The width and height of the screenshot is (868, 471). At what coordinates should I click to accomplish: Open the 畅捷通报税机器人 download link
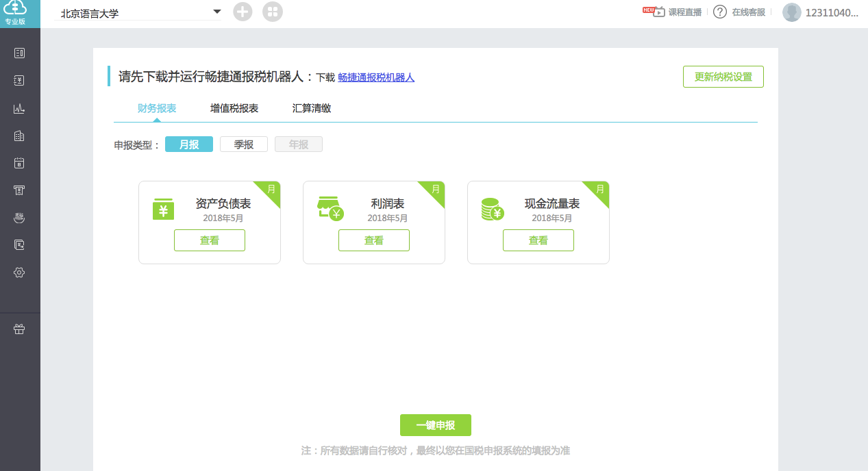pyautogui.click(x=376, y=77)
